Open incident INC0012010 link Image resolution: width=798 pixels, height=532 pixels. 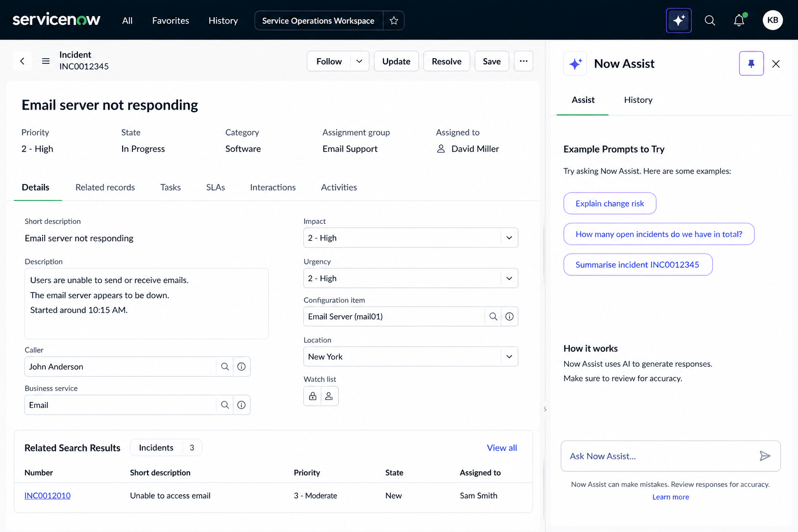[47, 496]
